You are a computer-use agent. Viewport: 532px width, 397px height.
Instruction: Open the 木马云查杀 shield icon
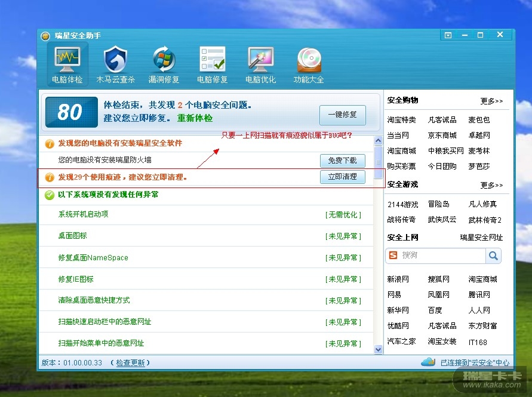coord(115,60)
